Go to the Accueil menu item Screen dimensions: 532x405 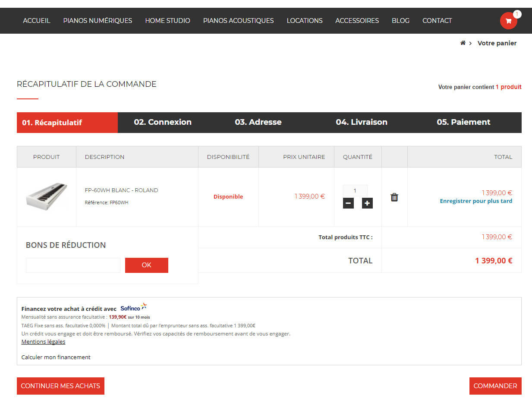tap(37, 21)
